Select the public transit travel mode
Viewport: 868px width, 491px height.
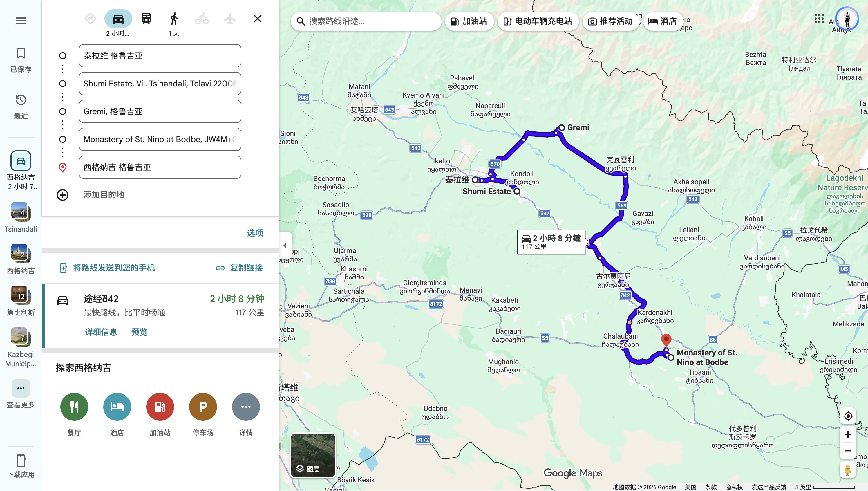[146, 19]
